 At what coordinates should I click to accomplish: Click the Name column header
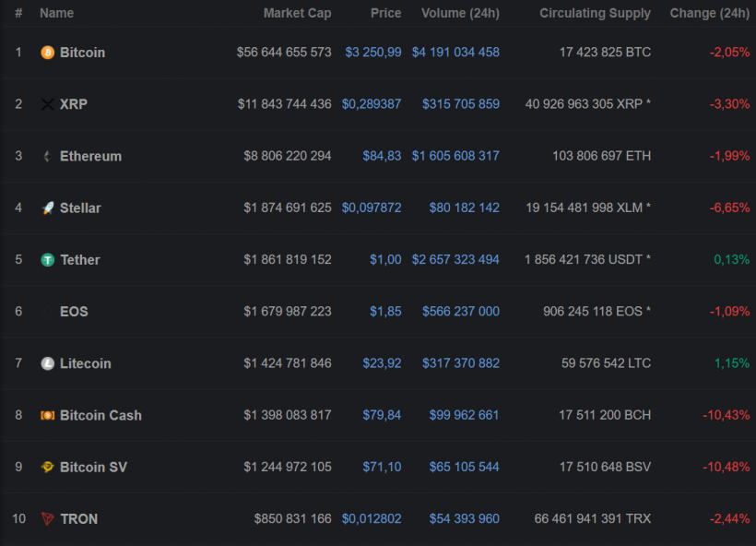pos(56,13)
